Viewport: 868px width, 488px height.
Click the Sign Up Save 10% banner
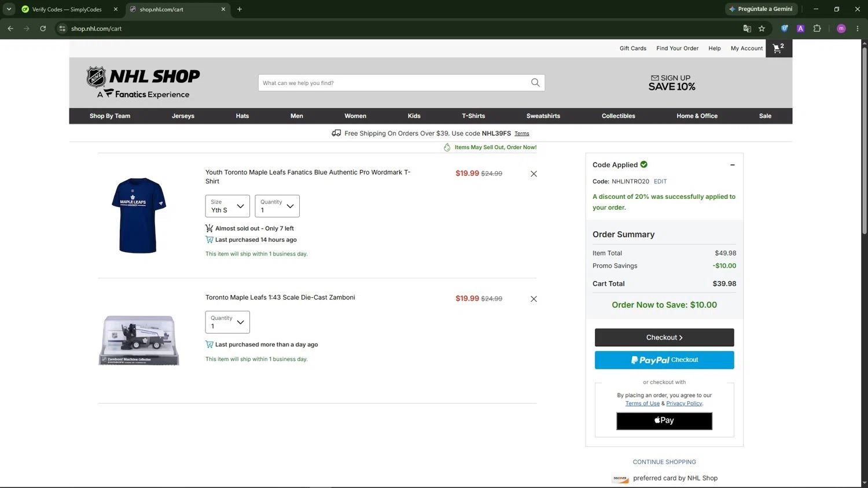coord(672,83)
